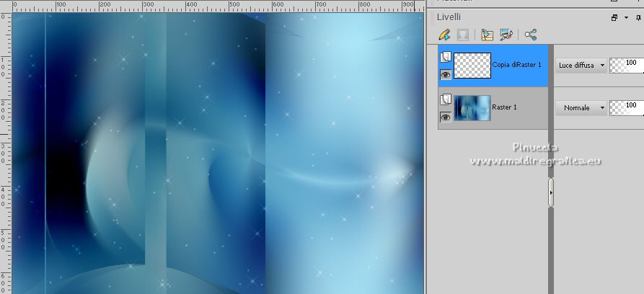
Task: Click the share nodes icon in Livelli toolbar
Action: pos(530,35)
